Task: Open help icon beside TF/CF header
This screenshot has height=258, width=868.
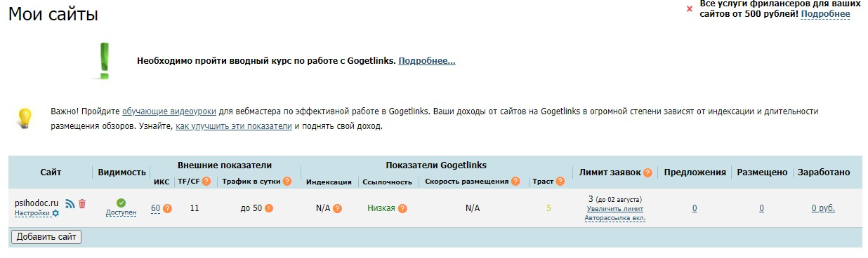Action: 207,182
